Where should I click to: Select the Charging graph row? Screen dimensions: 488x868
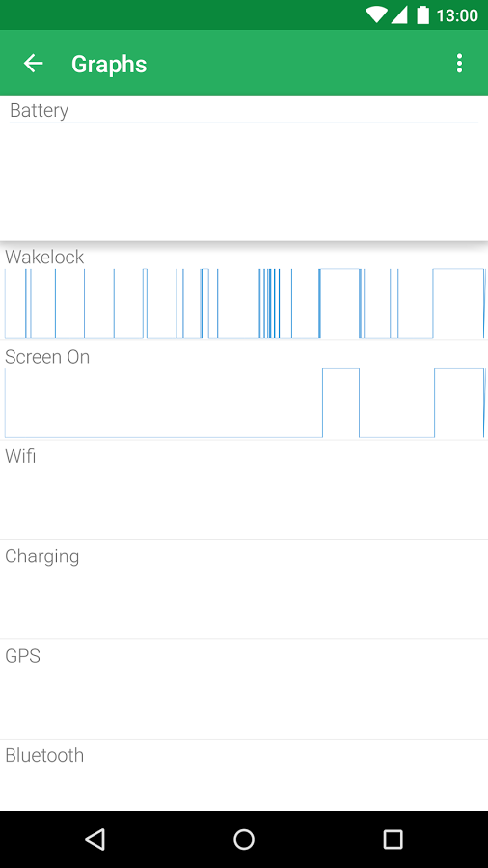click(244, 590)
